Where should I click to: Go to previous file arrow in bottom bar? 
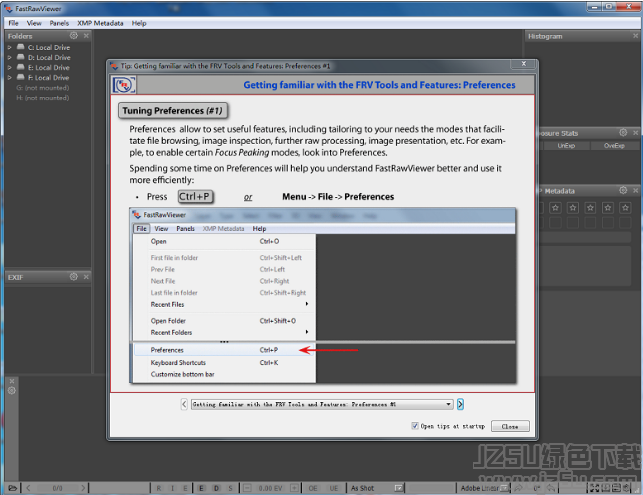(28, 488)
